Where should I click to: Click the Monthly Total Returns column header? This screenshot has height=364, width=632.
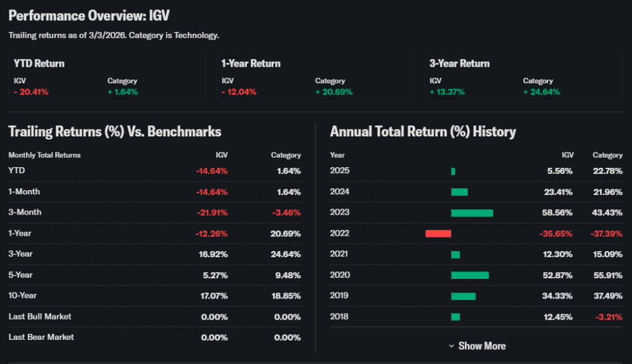[x=44, y=155]
